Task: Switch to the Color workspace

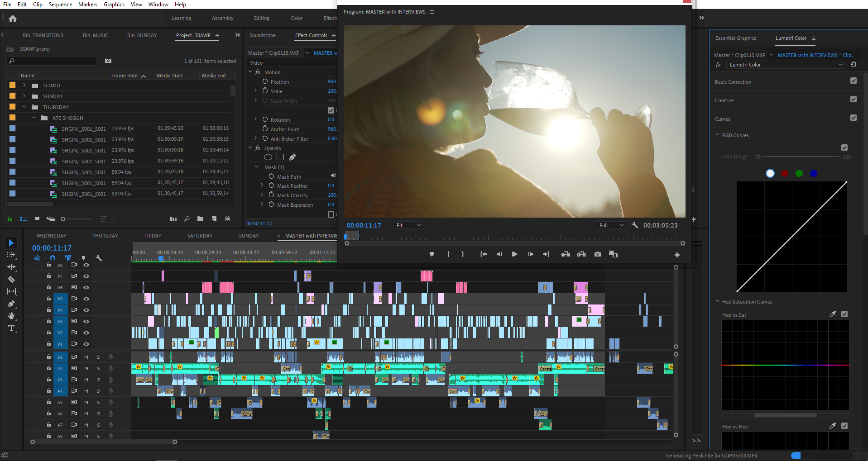Action: pyautogui.click(x=297, y=18)
